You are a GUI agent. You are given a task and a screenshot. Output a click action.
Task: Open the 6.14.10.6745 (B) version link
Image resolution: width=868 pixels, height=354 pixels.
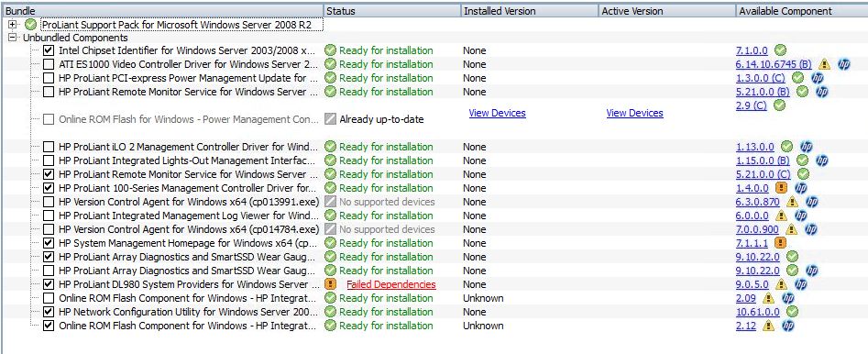click(x=774, y=64)
